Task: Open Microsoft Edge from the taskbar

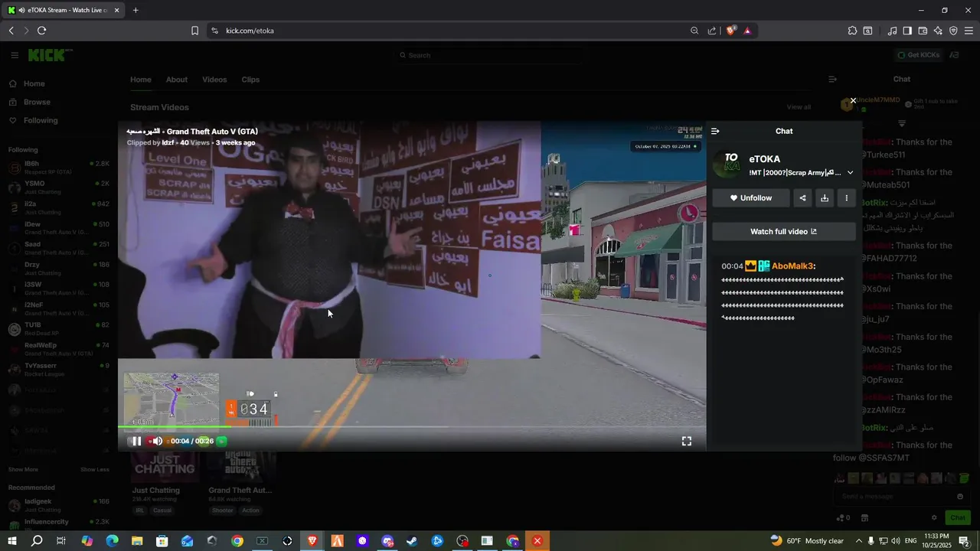Action: (112, 541)
